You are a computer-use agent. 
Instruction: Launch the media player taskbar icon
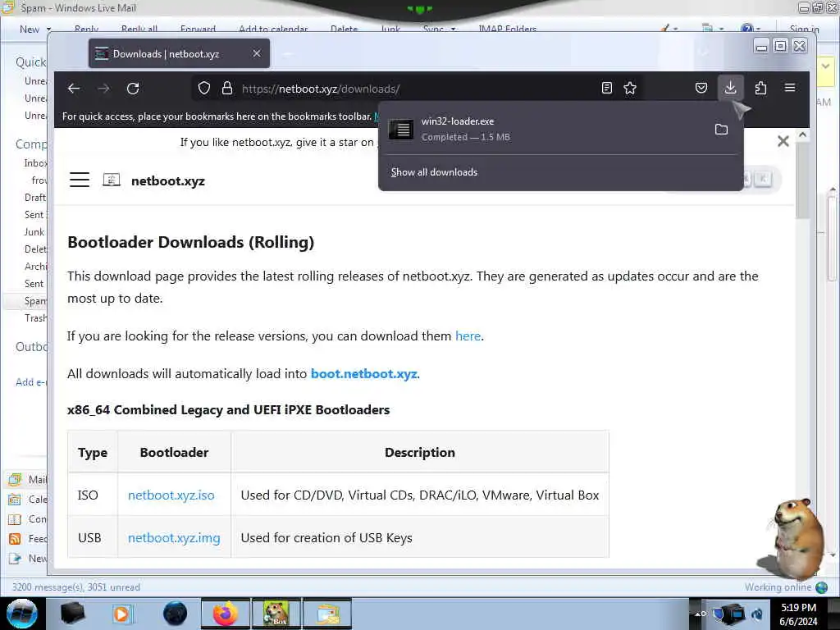(121, 614)
